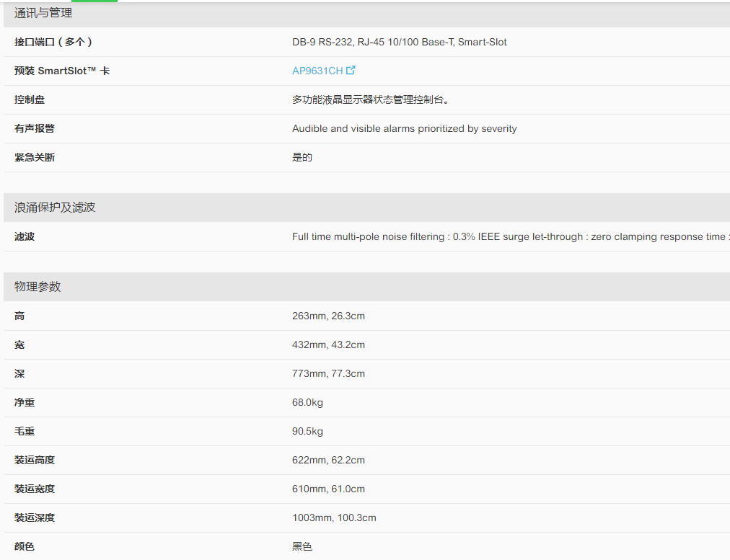Click the 物理参数 section header
Screen dimensions: 730x560
(x=38, y=287)
